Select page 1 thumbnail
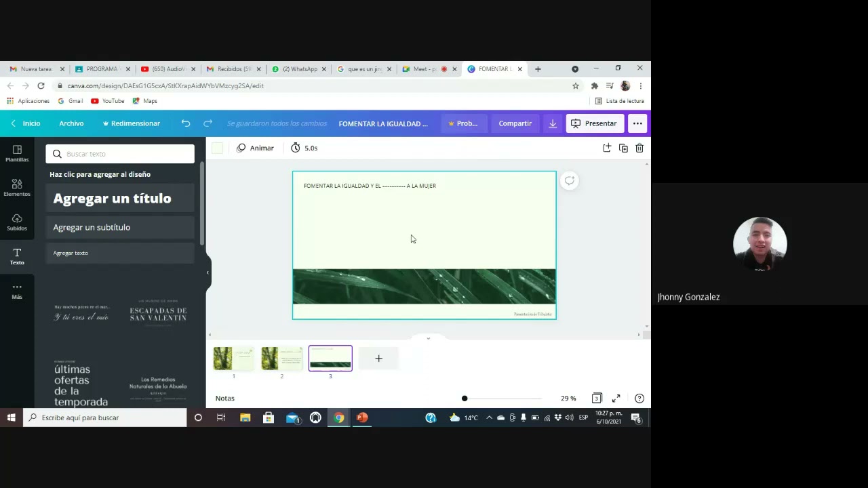The height and width of the screenshot is (488, 868). click(234, 359)
